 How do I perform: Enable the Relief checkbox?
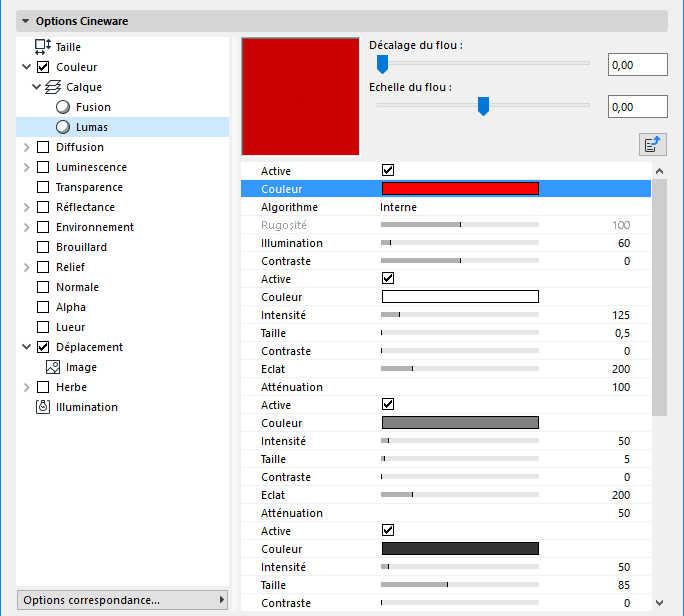pyautogui.click(x=43, y=267)
